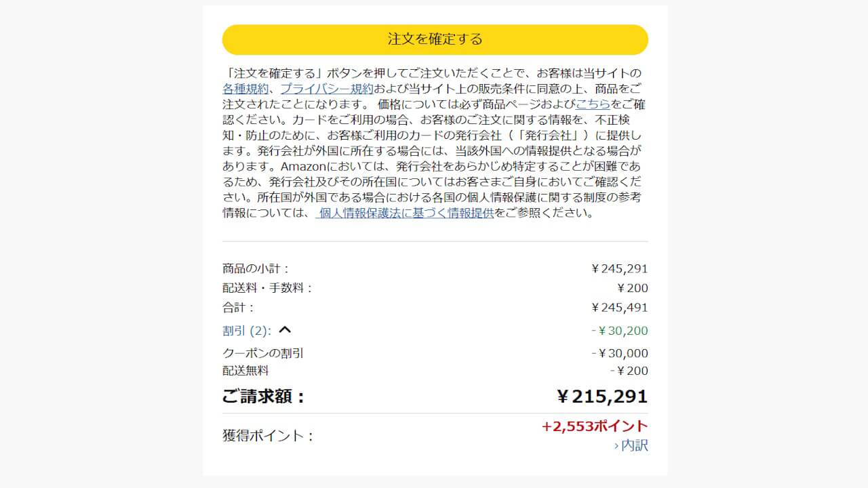
Task: Collapse discounts using the up chevron icon
Action: point(285,330)
